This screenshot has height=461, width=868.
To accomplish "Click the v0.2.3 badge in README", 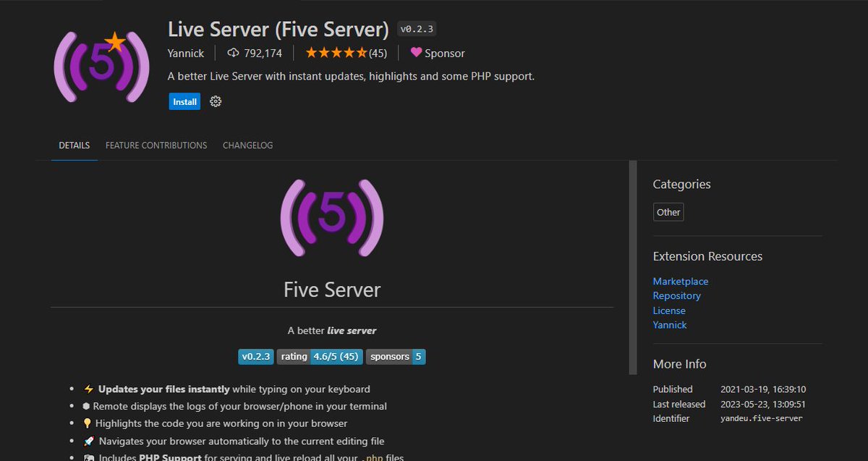I will click(256, 357).
